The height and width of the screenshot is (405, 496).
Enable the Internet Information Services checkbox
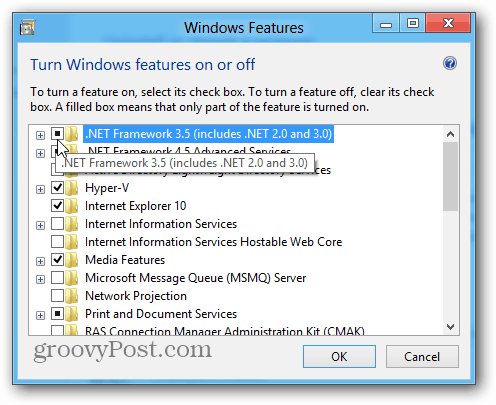pyautogui.click(x=57, y=224)
